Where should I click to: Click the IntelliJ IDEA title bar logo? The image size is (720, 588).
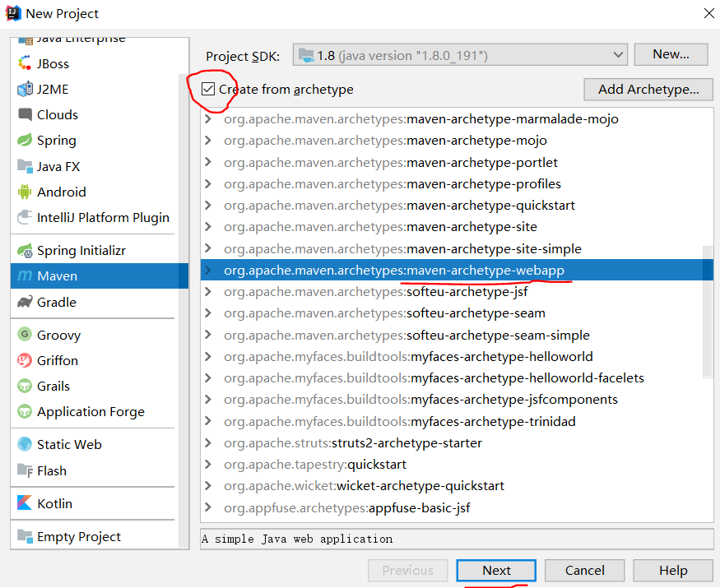(13, 13)
